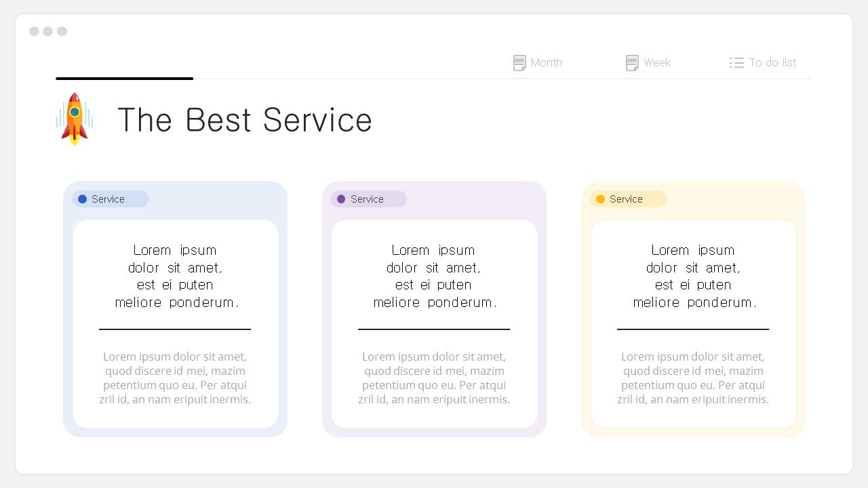Click the gray description in the blue card
Image resolution: width=868 pixels, height=488 pixels.
(x=176, y=378)
